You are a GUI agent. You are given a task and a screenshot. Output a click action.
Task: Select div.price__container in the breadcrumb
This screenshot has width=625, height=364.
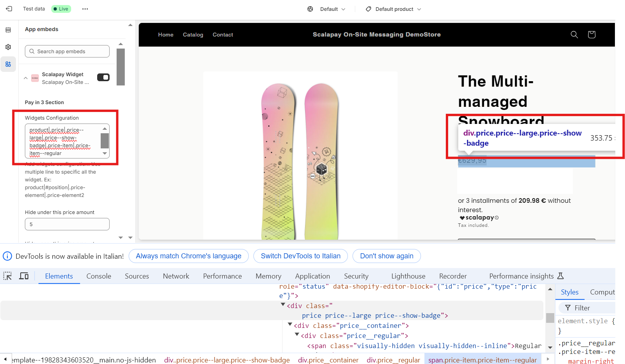pyautogui.click(x=328, y=360)
